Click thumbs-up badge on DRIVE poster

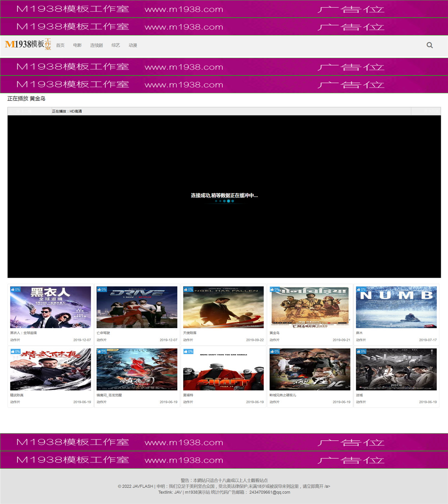[x=102, y=289]
